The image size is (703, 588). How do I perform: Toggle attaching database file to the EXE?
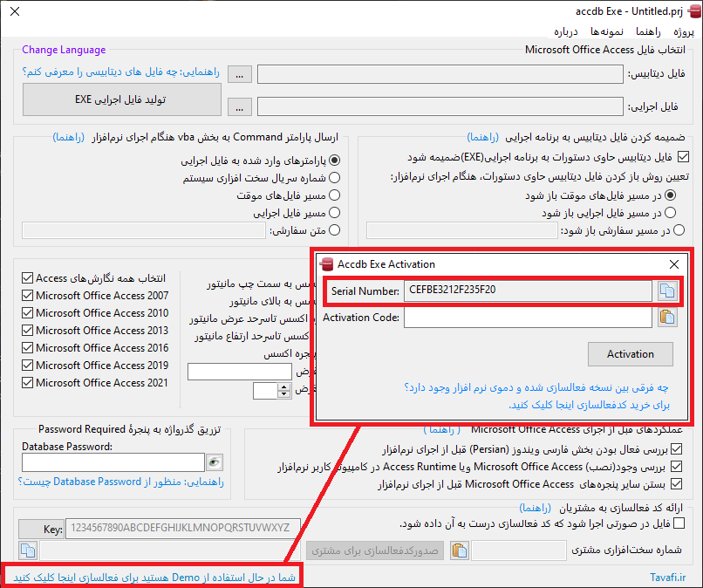pos(683,157)
